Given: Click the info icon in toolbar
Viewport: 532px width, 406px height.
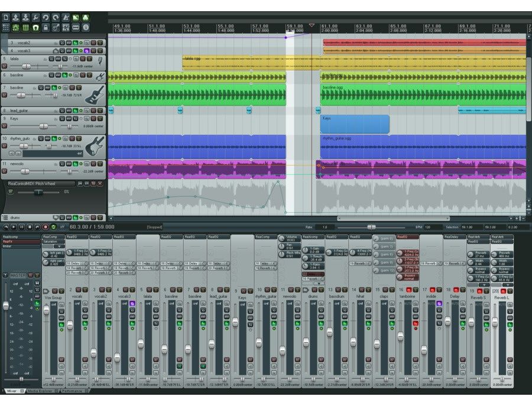Looking at the screenshot, I should (x=86, y=28).
